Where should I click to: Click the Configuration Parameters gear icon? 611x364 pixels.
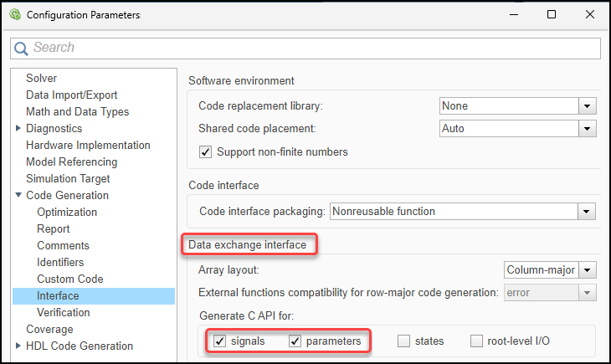(14, 14)
